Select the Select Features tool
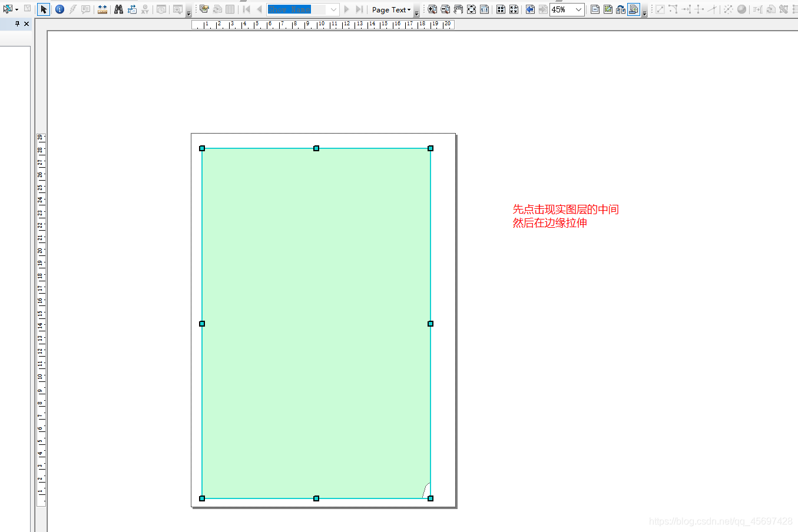This screenshot has height=532, width=798. tap(8, 9)
